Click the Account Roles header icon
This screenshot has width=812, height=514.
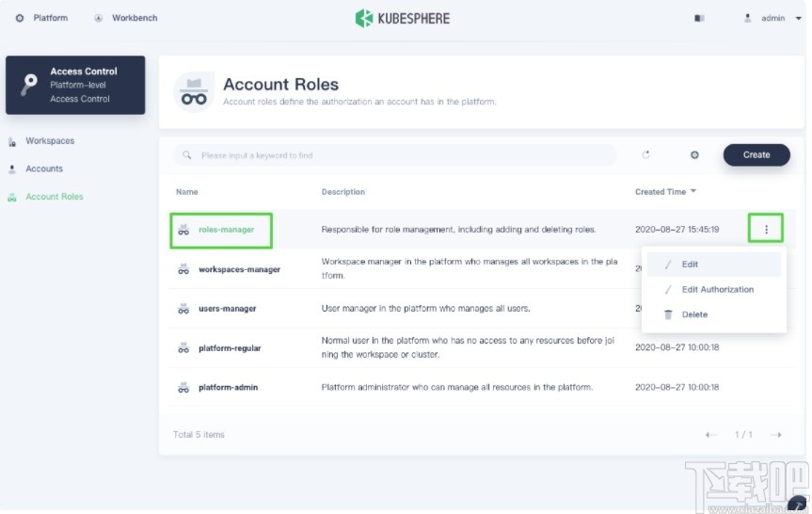click(194, 92)
